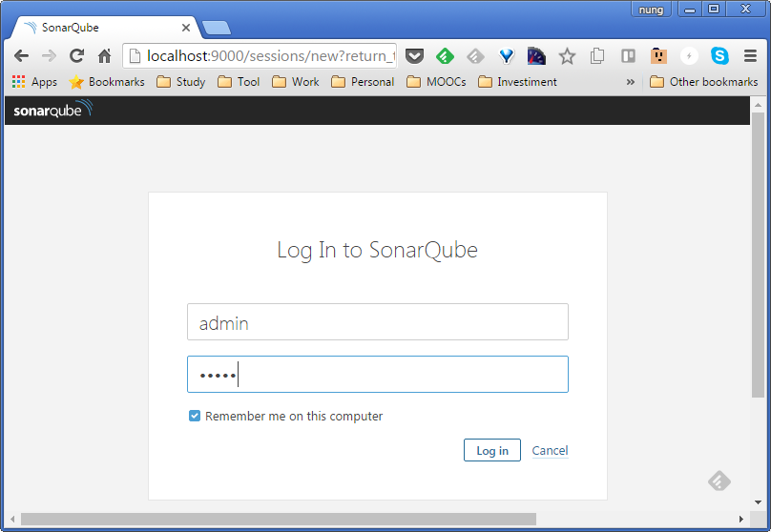Click the Cancel link
The image size is (771, 532).
point(550,450)
